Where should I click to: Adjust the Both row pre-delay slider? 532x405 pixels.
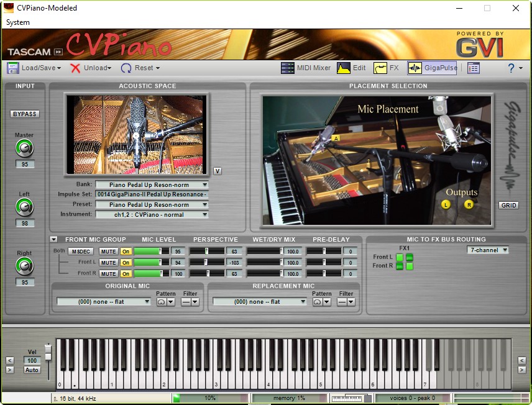(324, 252)
